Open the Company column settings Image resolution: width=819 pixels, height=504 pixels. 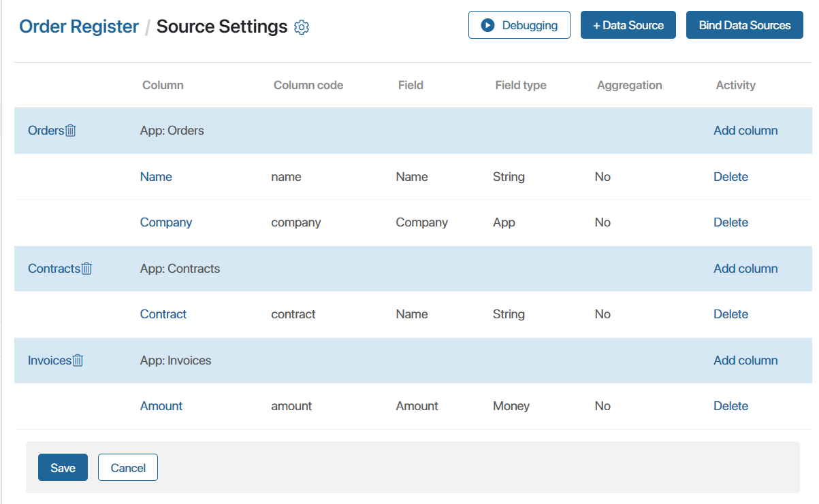pos(166,222)
